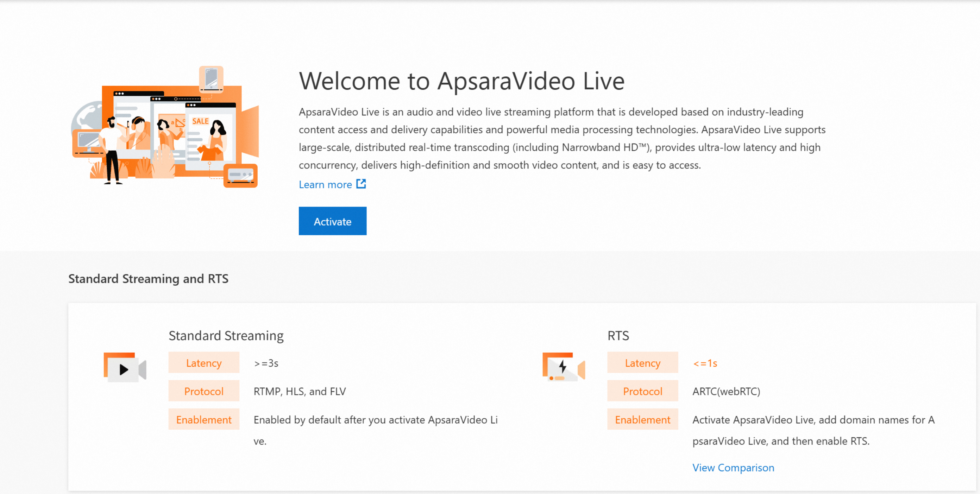The image size is (980, 494).
Task: Click the Protocol tag under RTS
Action: 642,391
